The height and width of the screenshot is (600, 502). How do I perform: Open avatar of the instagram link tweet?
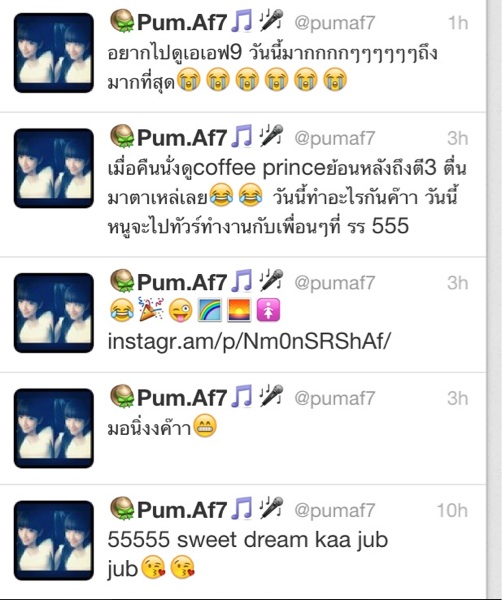pyautogui.click(x=54, y=313)
